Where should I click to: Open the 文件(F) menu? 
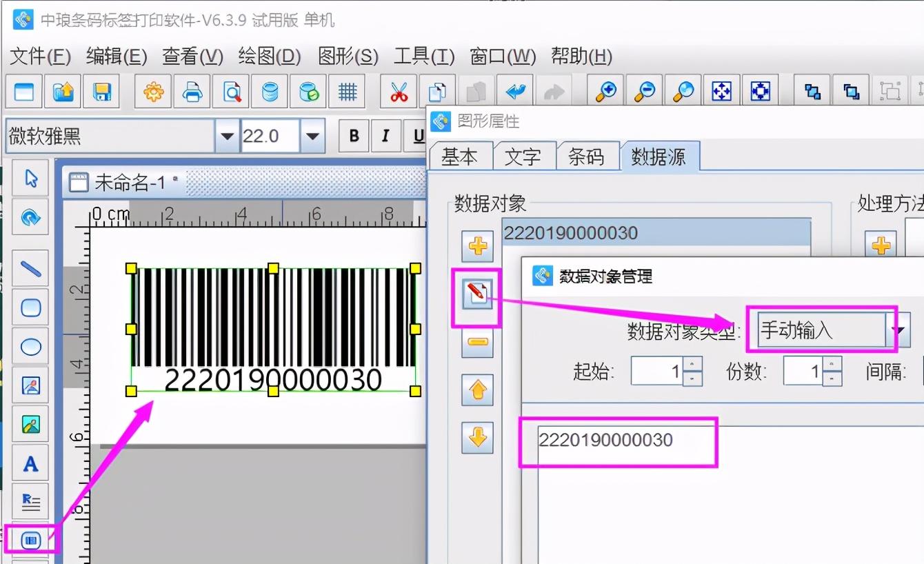click(41, 57)
